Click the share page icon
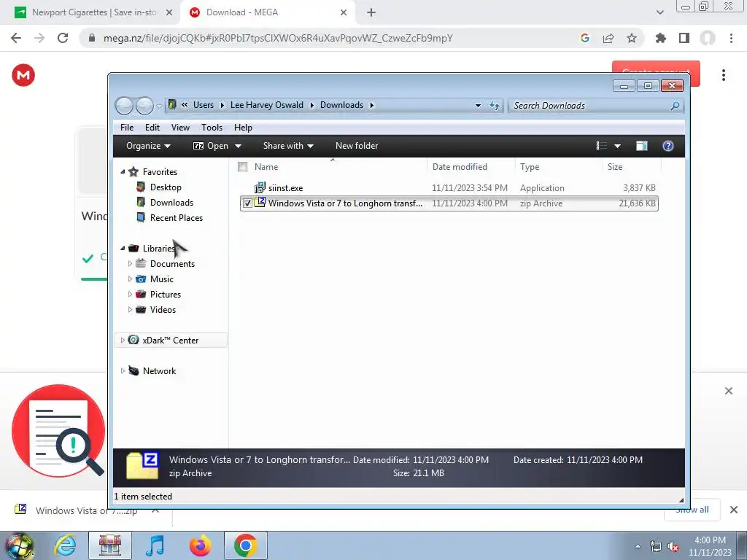 pos(608,38)
